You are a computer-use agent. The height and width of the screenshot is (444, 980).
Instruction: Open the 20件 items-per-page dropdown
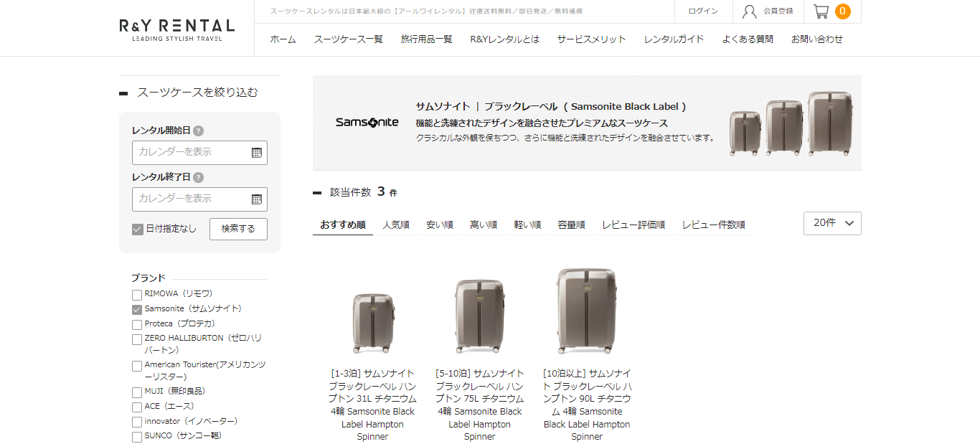[832, 223]
